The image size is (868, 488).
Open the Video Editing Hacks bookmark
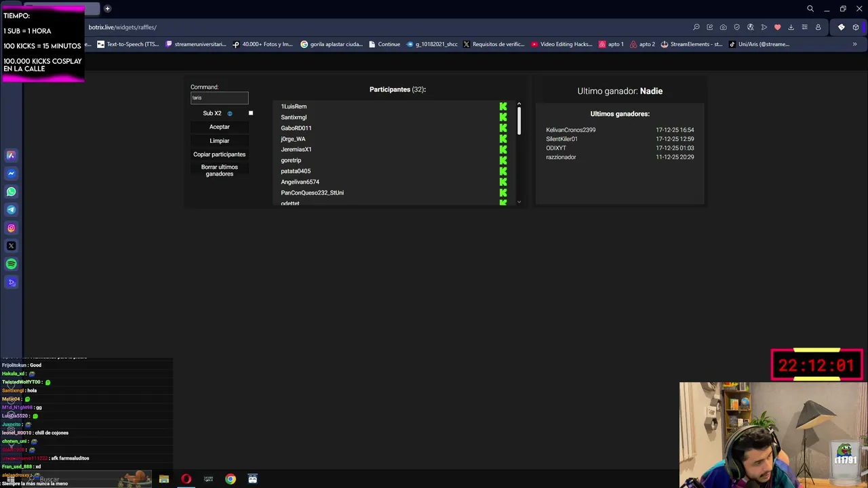[562, 44]
